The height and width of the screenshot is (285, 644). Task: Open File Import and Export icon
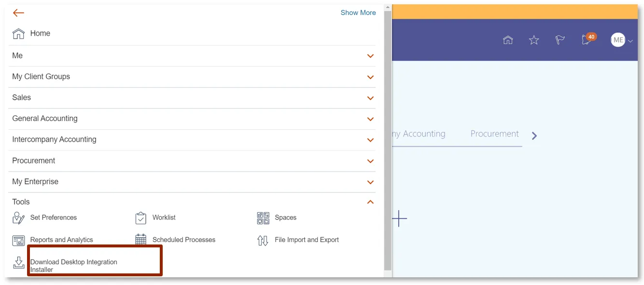point(263,240)
